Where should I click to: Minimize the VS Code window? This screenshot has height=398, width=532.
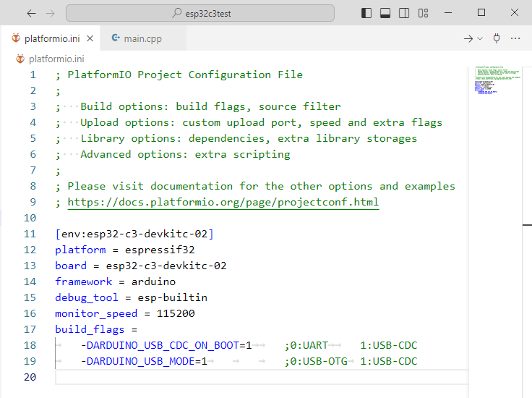(x=448, y=13)
